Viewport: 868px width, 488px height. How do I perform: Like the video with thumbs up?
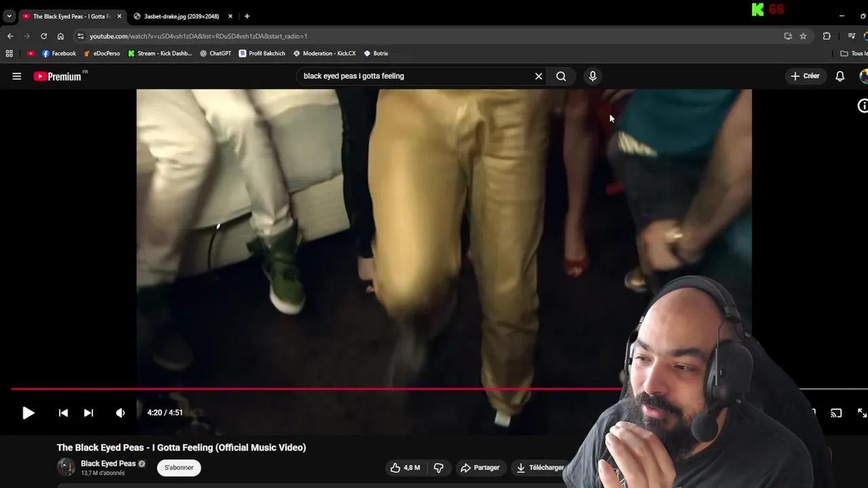point(406,468)
